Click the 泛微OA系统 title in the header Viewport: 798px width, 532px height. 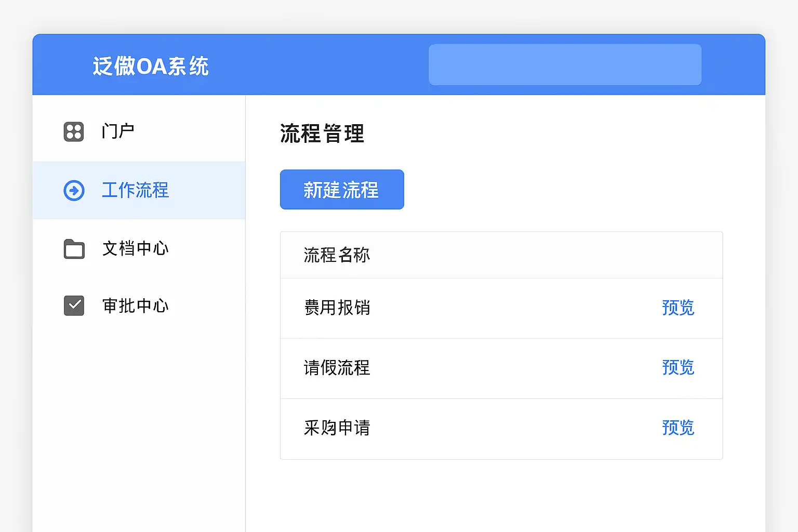click(x=151, y=66)
